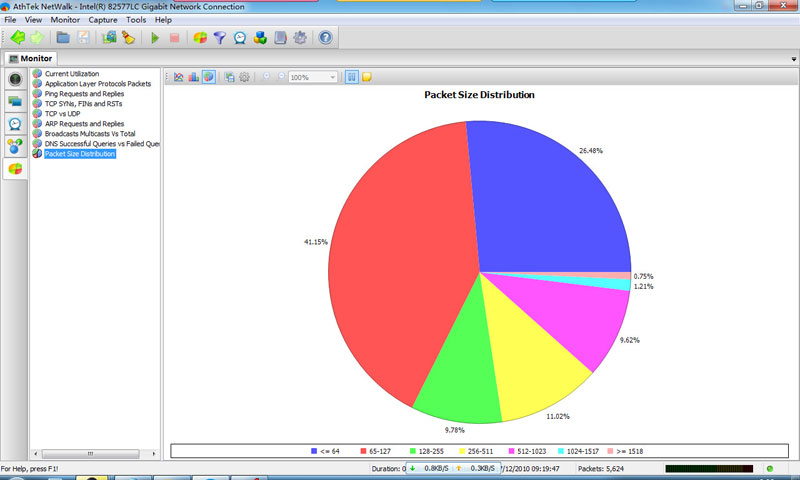Open the Tools menu

click(135, 20)
